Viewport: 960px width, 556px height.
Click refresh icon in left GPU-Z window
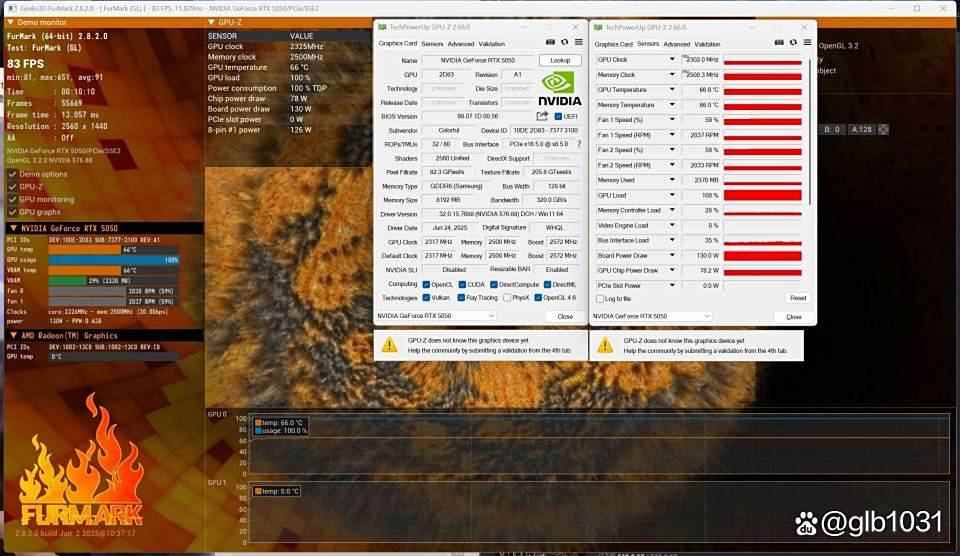point(564,42)
